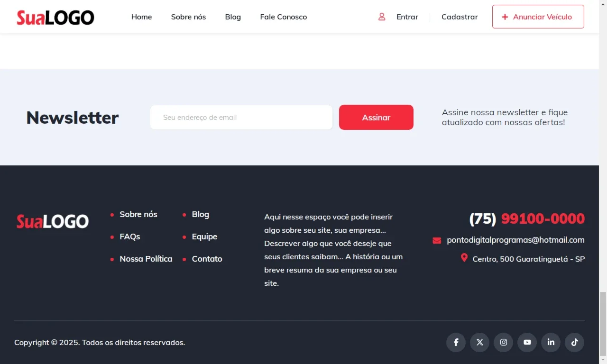Screen dimensions: 607x364
Task: Click the envelope icon beside the email address
Action: tap(437, 241)
